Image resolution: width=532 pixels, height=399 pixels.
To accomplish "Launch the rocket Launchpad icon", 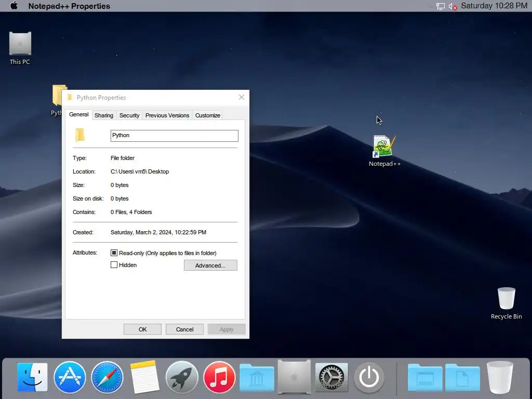I will pos(182,377).
